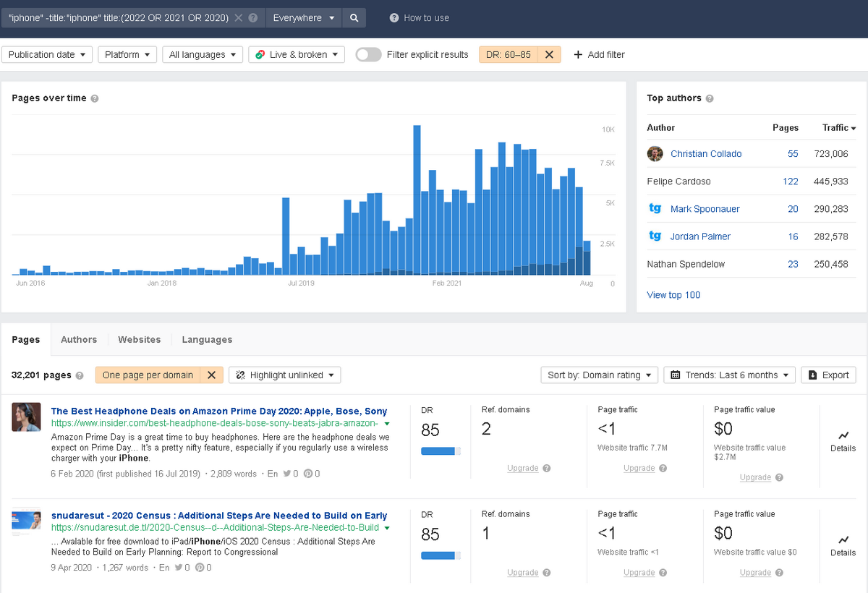
Task: Open the How to use guide
Action: (x=420, y=18)
